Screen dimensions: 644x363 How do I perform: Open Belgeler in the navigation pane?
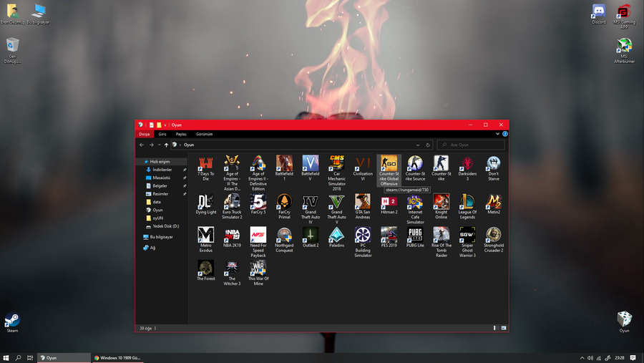160,186
